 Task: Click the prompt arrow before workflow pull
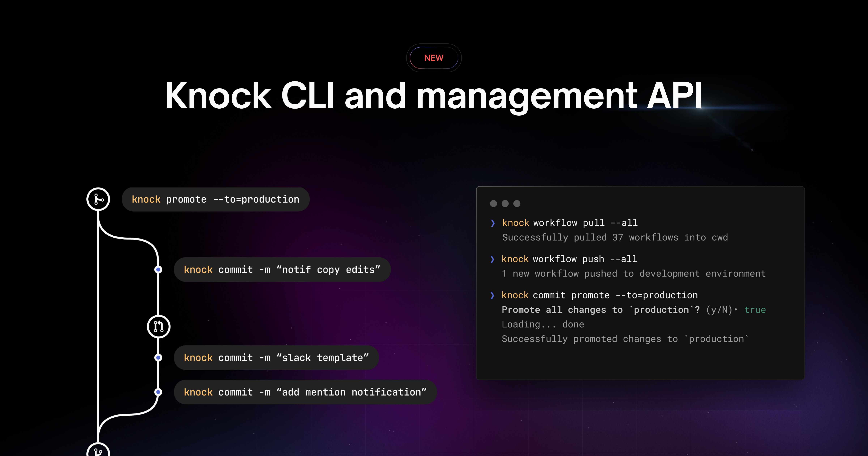coord(493,223)
